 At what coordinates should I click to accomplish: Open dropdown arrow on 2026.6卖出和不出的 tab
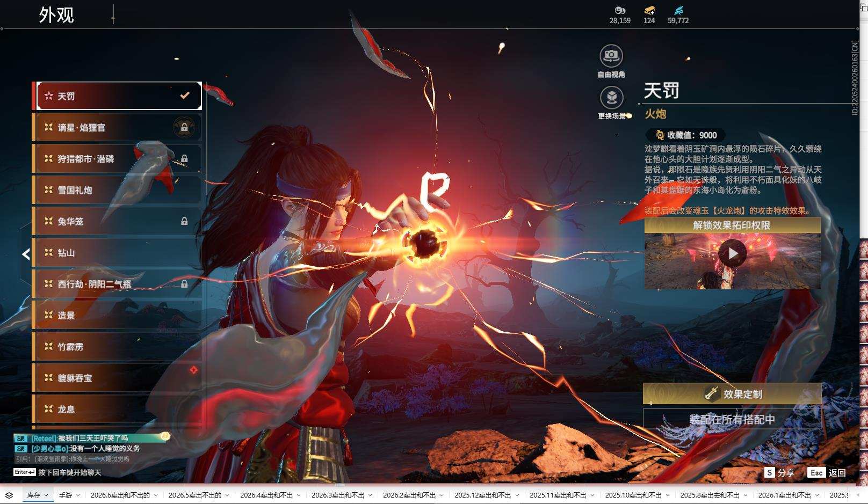156,495
